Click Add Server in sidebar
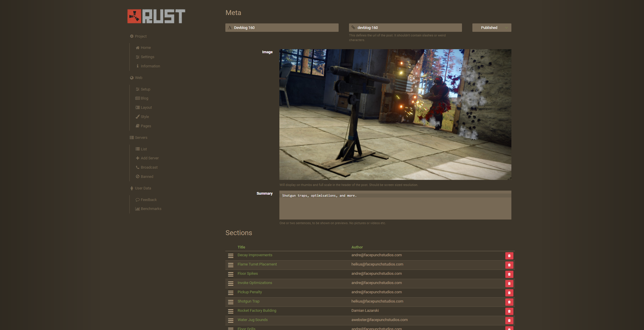 pyautogui.click(x=147, y=158)
